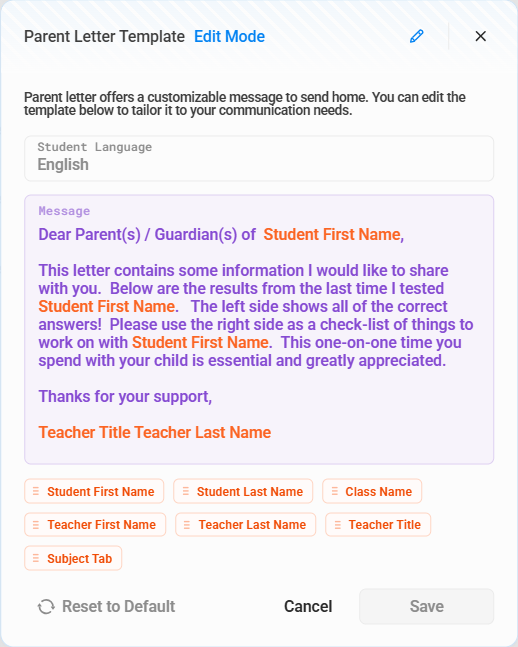The width and height of the screenshot is (518, 647).
Task: Click drag handle on Student Last Name chip
Action: point(186,491)
